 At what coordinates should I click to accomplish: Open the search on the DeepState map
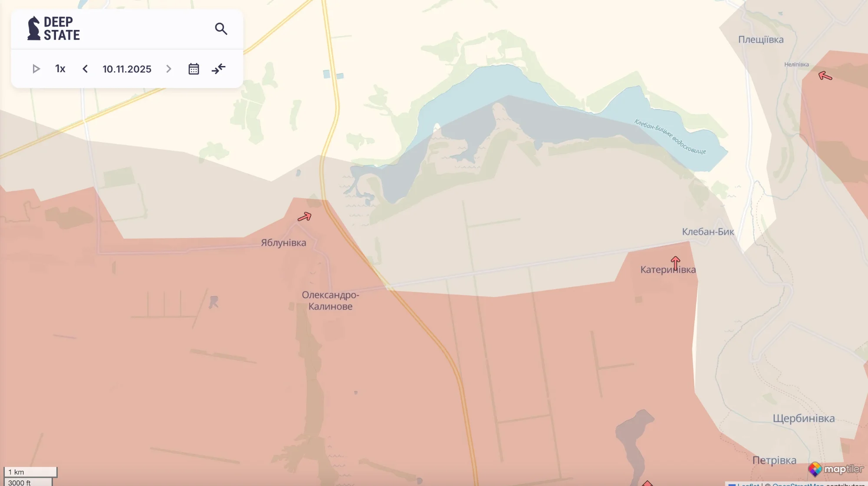[x=221, y=29]
